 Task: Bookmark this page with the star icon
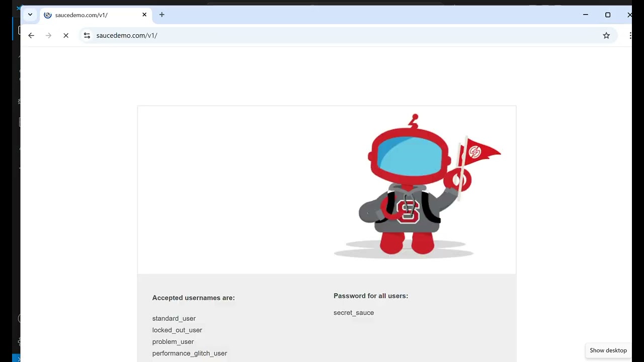606,35
